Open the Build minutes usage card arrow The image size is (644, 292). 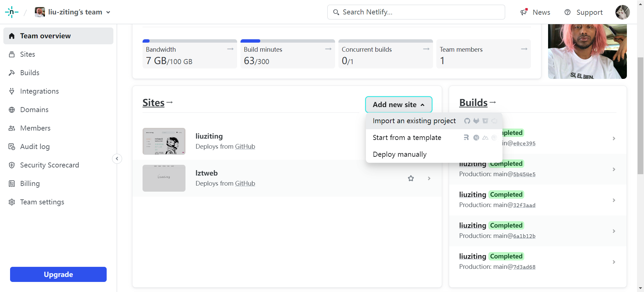pos(328,49)
